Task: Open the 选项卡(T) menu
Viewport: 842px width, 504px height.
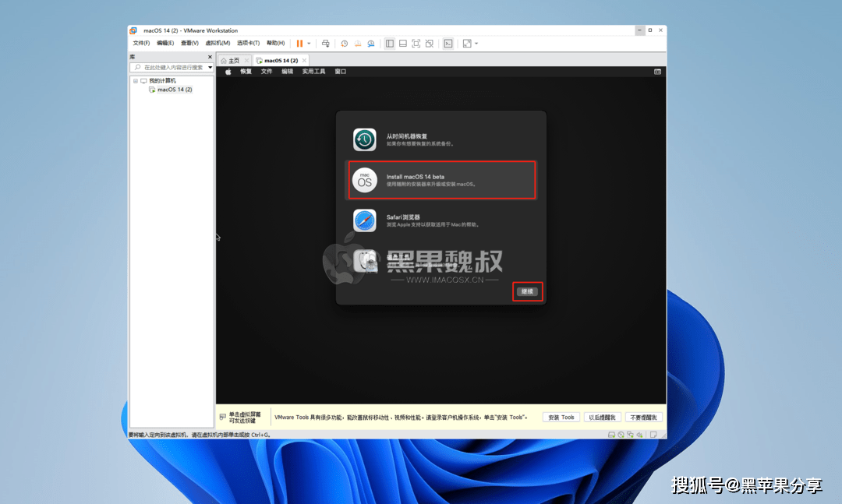Action: (248, 43)
